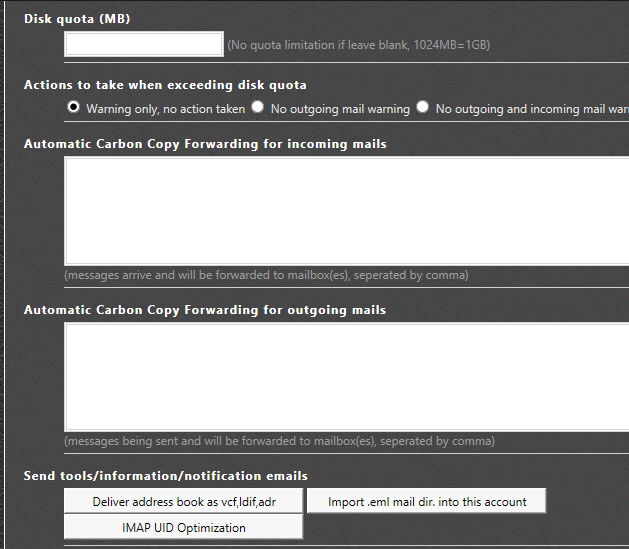Focus the incoming mails carbon copy forwarding textbox
Image resolution: width=629 pixels, height=549 pixels.
(346, 210)
